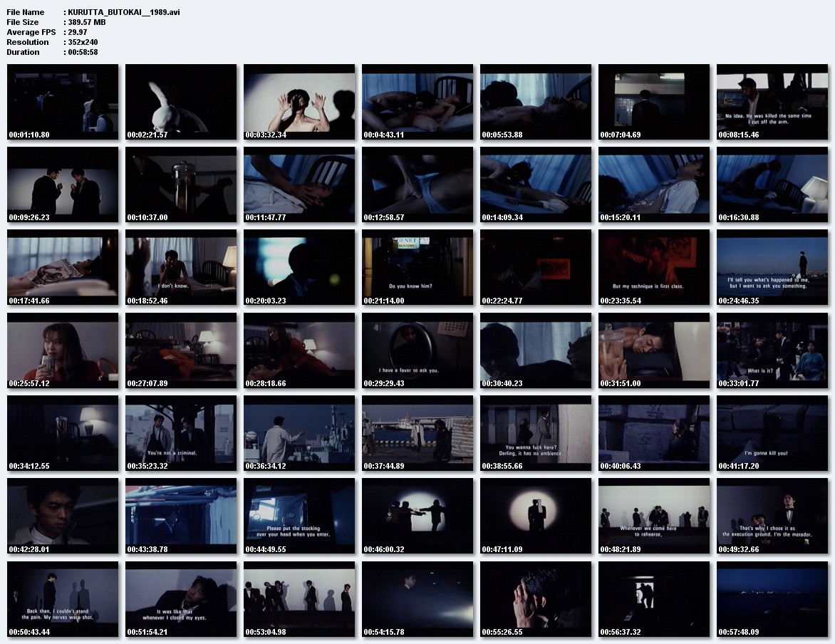835x644 pixels.
Task: Select the thumbnail timestamped 00:57:48.09
Action: [x=772, y=598]
